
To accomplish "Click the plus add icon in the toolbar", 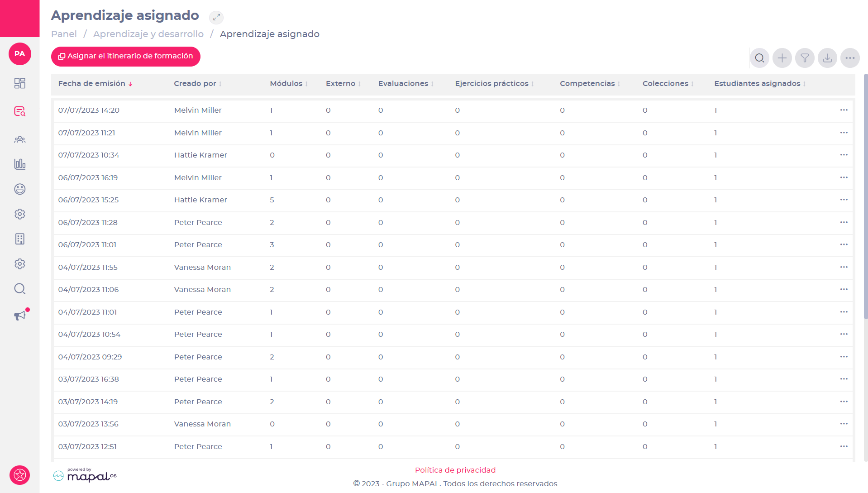I will click(x=782, y=58).
